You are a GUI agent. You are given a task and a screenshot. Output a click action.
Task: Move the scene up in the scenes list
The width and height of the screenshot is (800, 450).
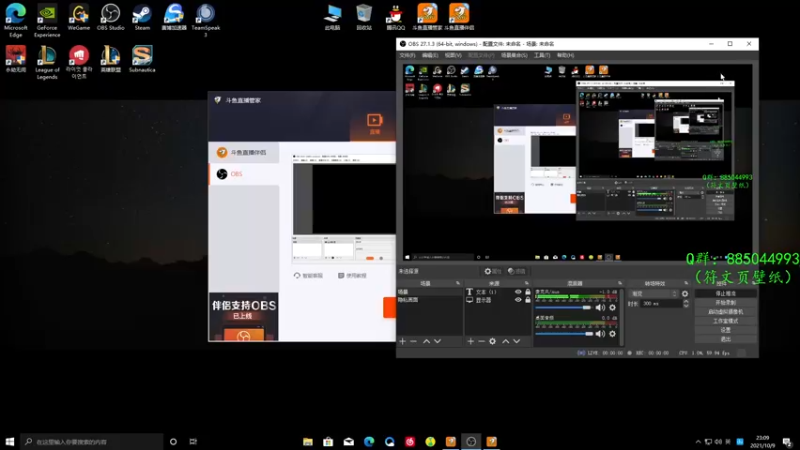(x=427, y=341)
